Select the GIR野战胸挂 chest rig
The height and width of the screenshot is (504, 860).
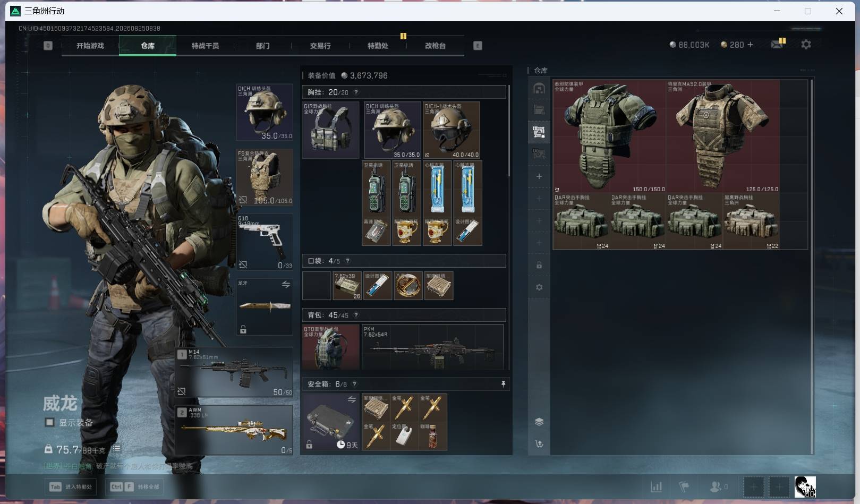click(330, 130)
